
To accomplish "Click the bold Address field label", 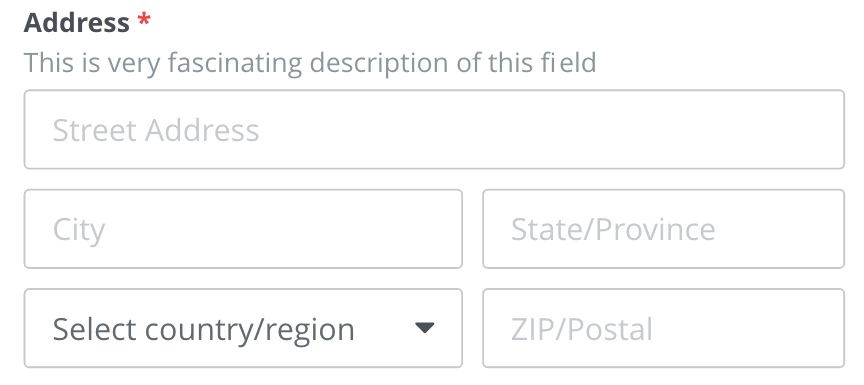I will 77,23.
